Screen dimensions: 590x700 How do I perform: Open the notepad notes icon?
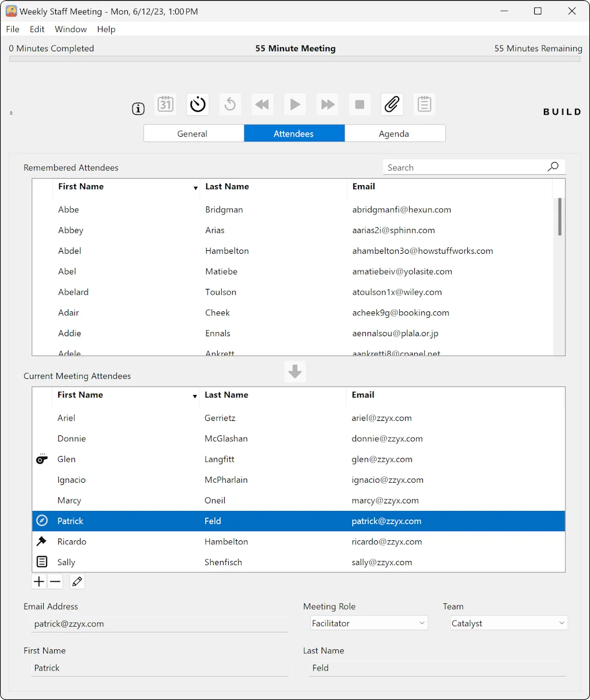425,104
